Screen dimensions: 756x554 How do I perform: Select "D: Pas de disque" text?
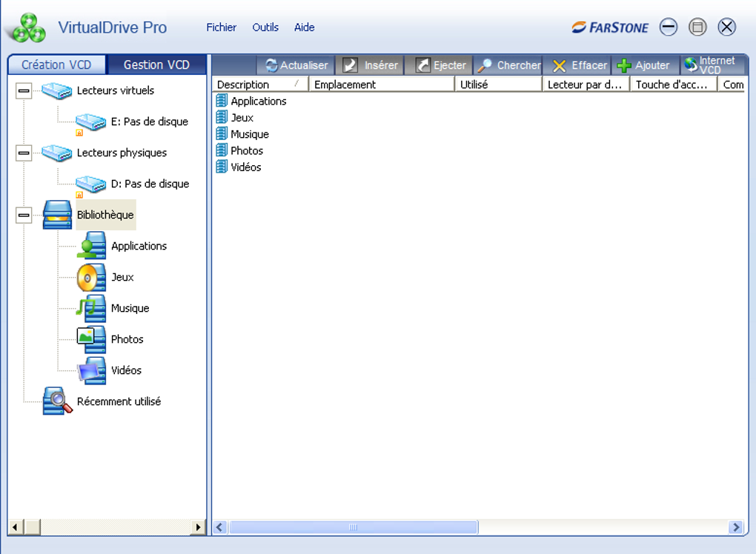coord(150,184)
